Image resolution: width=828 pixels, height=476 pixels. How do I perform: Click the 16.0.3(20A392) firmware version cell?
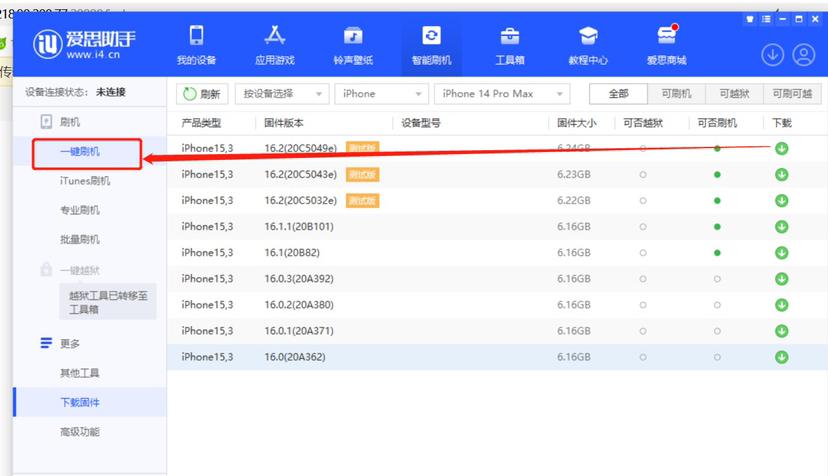point(299,278)
